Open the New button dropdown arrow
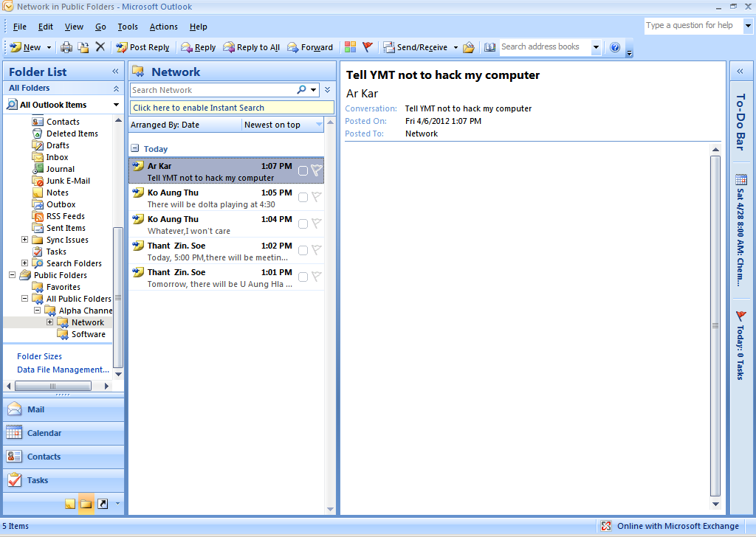Screen dimensions: 756x537 click(49, 47)
